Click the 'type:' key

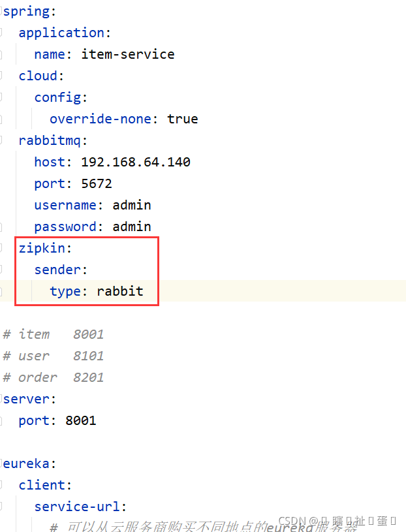pyautogui.click(x=69, y=291)
